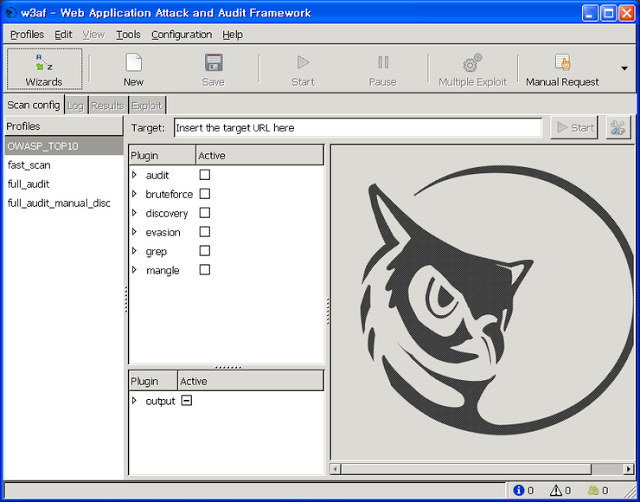Viewport: 640px width, 502px height.
Task: Open the Configuration menu
Action: point(182,35)
